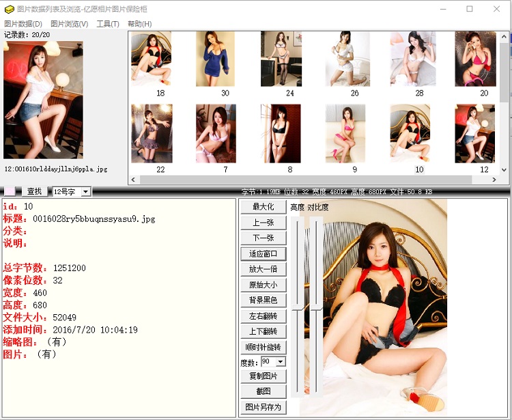Open the 图片数据(D) menu
Viewport: 512px width, 420px height.
coord(23,24)
